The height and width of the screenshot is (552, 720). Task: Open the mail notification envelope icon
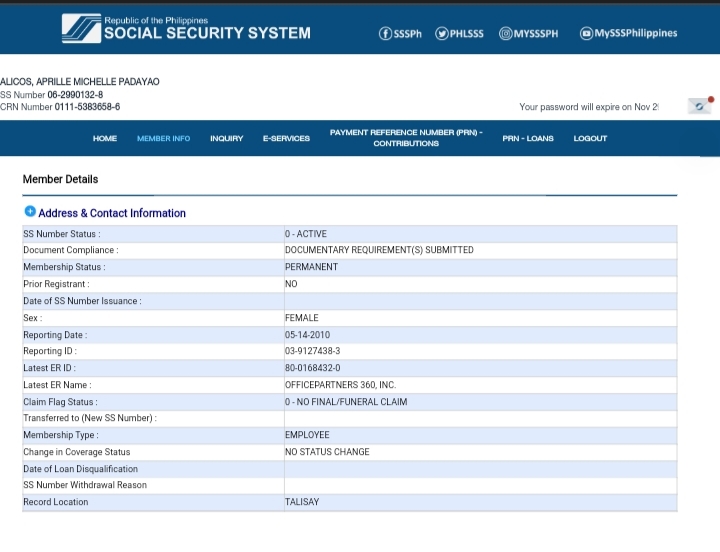[699, 106]
